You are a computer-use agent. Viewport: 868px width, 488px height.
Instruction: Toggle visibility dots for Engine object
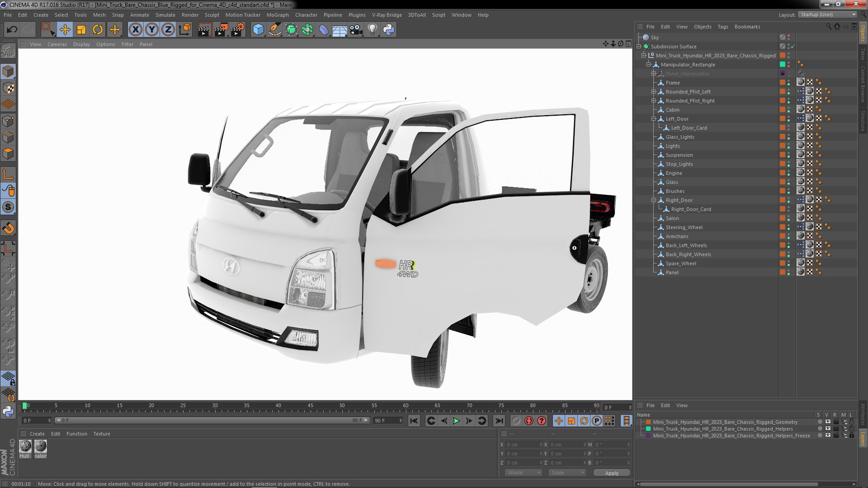point(789,173)
